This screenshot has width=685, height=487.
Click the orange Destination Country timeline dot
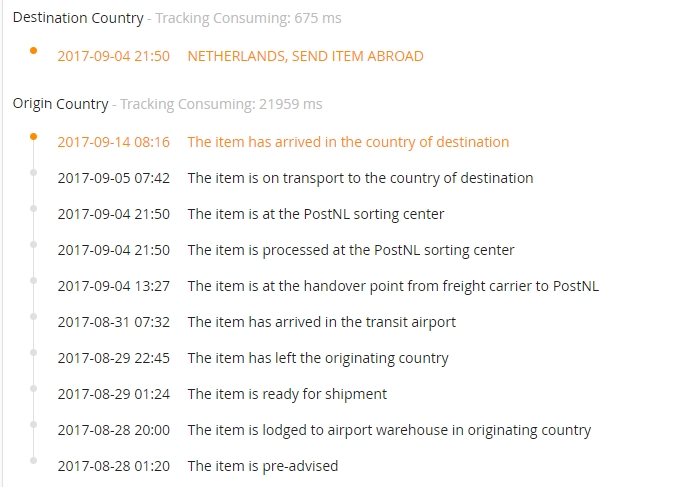(33, 51)
